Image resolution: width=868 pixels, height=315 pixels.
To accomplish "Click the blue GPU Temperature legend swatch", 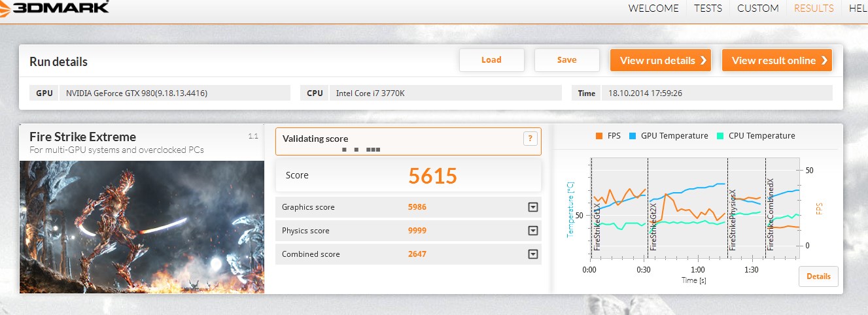I will click(x=633, y=136).
